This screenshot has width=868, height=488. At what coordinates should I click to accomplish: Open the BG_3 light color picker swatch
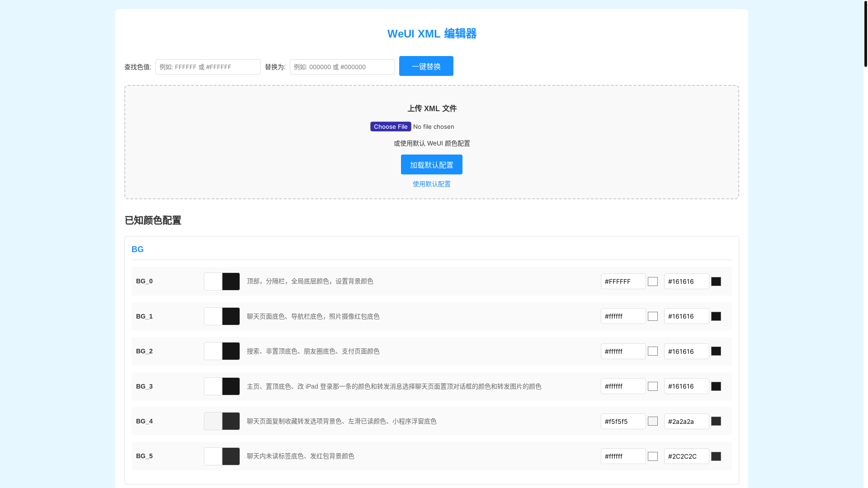point(653,386)
